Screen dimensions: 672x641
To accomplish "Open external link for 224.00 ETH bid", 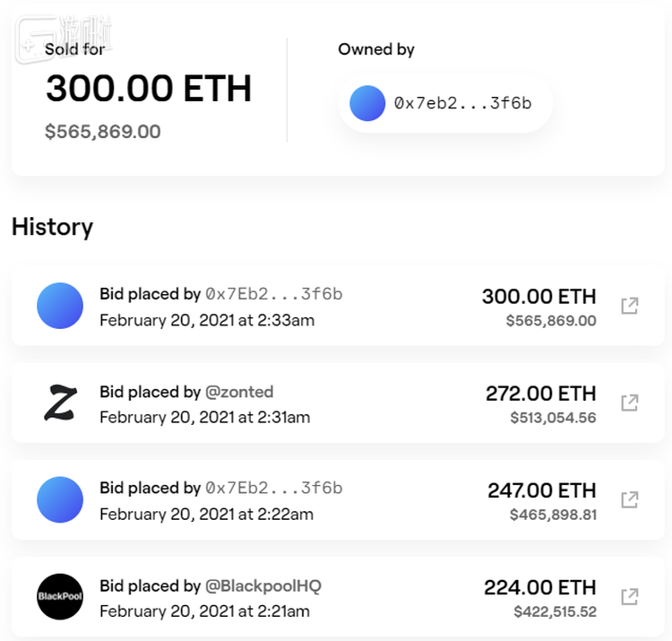I will point(630,596).
